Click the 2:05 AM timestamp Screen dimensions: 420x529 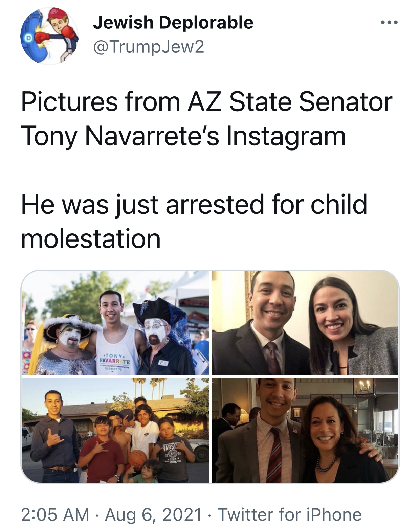click(55, 515)
